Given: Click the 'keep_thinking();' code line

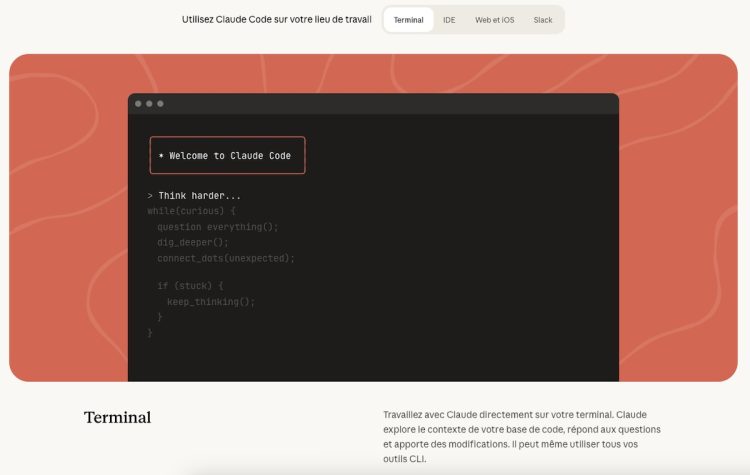Looking at the screenshot, I should click(x=211, y=302).
